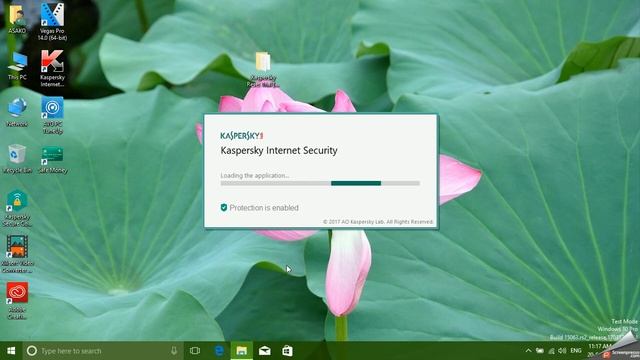Click the loading progress bar
Viewport: 640px width, 360px height.
[x=320, y=183]
